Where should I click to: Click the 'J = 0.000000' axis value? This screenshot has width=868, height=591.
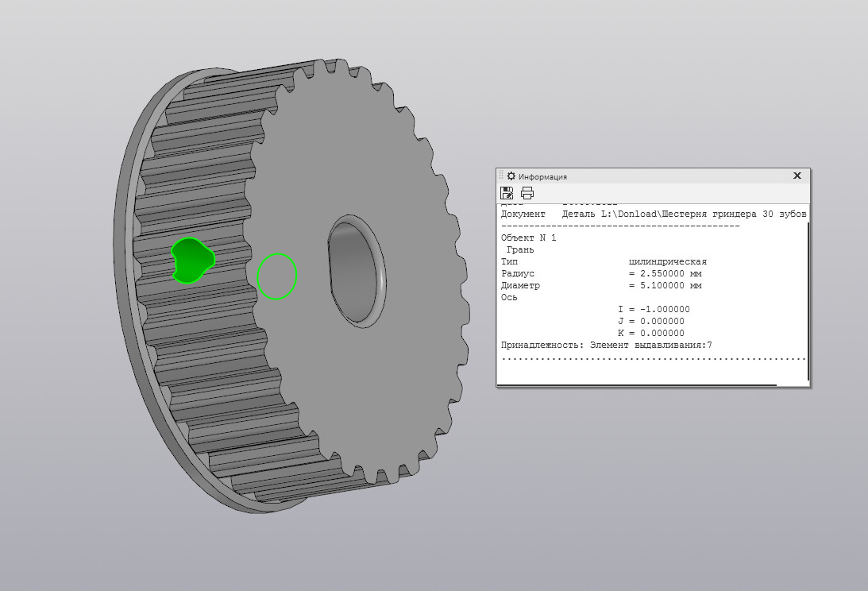click(651, 321)
